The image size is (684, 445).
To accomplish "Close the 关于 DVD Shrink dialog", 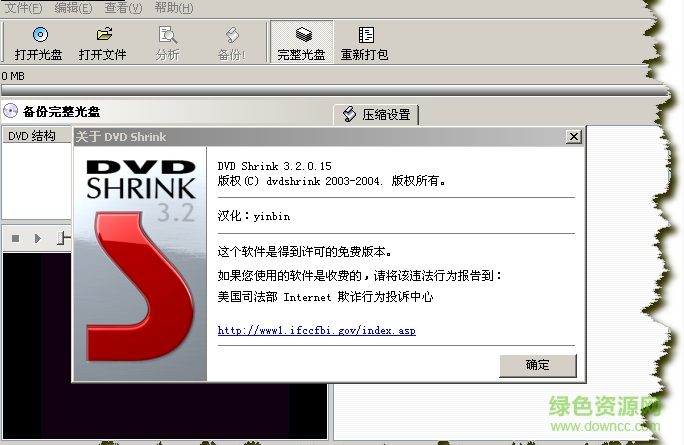I will (x=573, y=136).
